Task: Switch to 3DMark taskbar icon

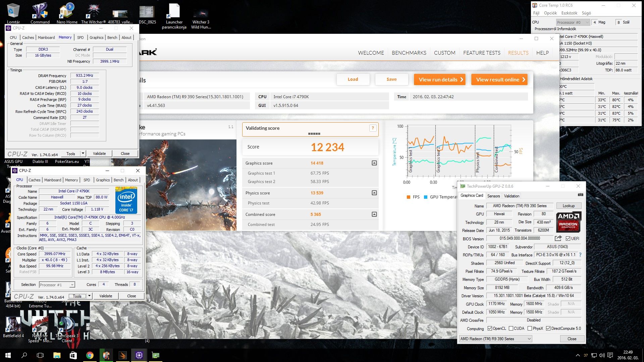Action: click(122, 355)
